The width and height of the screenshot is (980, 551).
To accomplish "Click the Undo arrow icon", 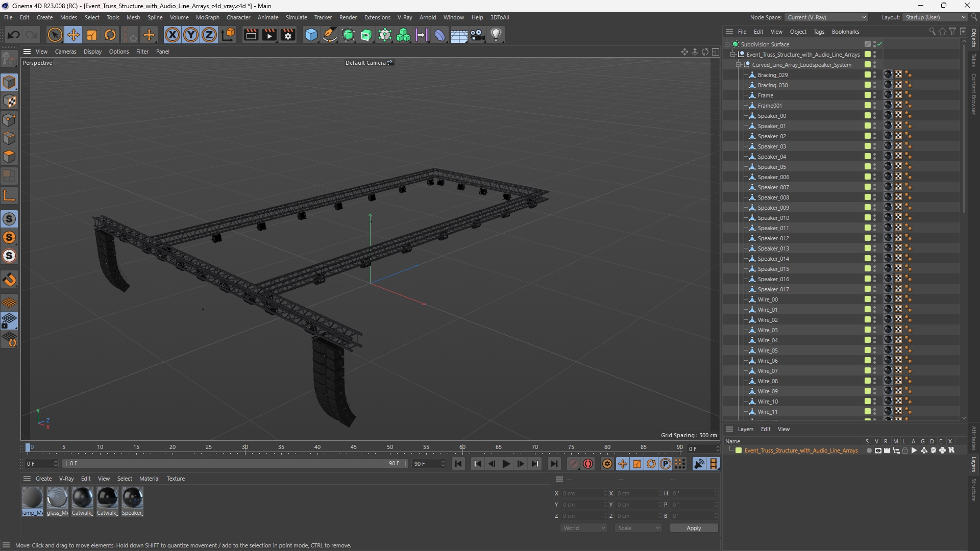I will (14, 35).
